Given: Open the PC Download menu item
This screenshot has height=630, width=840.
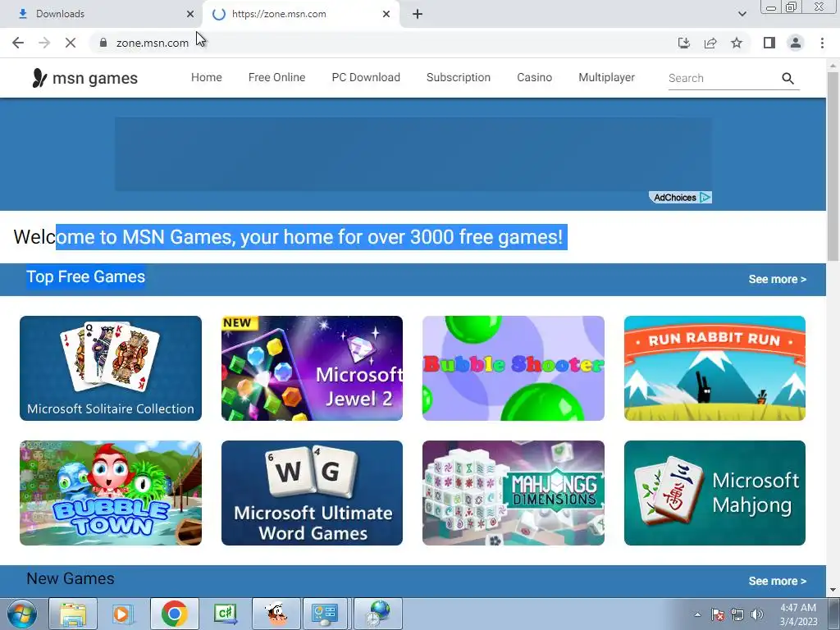Looking at the screenshot, I should click(x=366, y=77).
